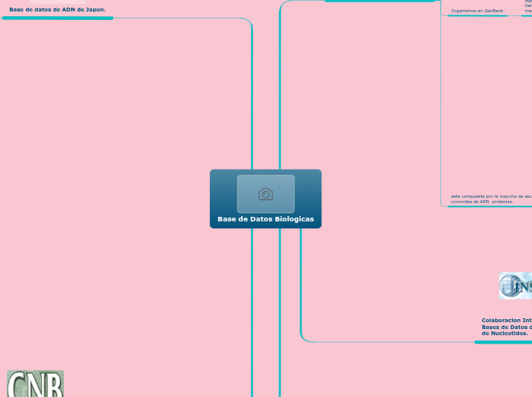Click the underline beneath 'Organismos en GenBank'
Image resolution: width=532 pixels, height=397 pixels.
point(477,16)
